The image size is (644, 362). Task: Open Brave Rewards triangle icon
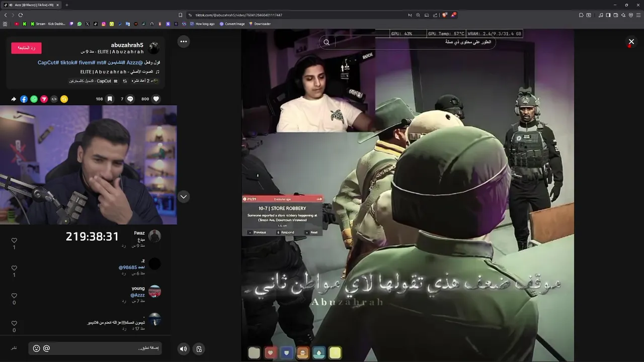pos(453,15)
